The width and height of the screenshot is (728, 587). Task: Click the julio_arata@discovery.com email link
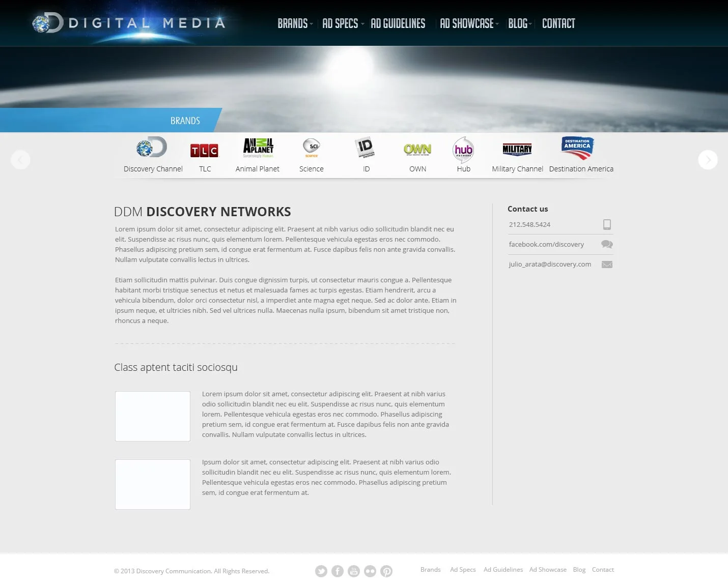(x=550, y=265)
